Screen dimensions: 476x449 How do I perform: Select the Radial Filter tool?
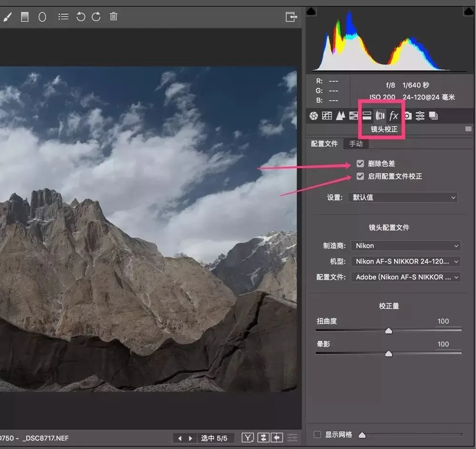[x=42, y=17]
